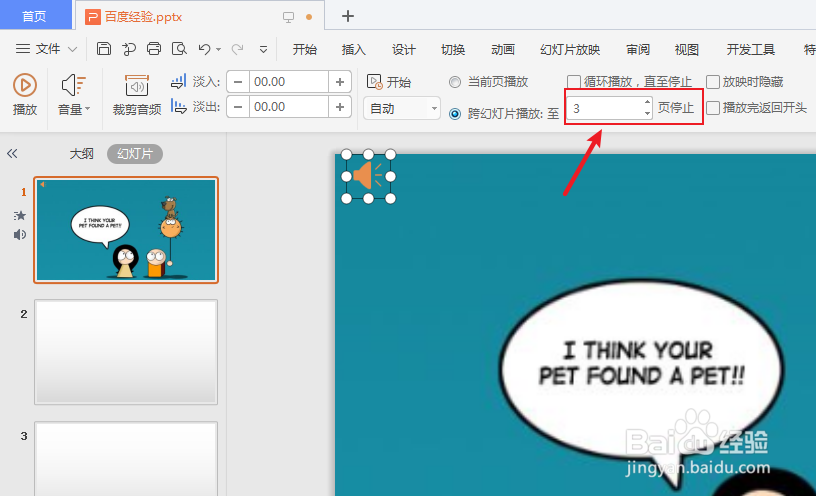Select 跨幻灯片播放 radio button
This screenshot has width=816, height=496.
455,113
